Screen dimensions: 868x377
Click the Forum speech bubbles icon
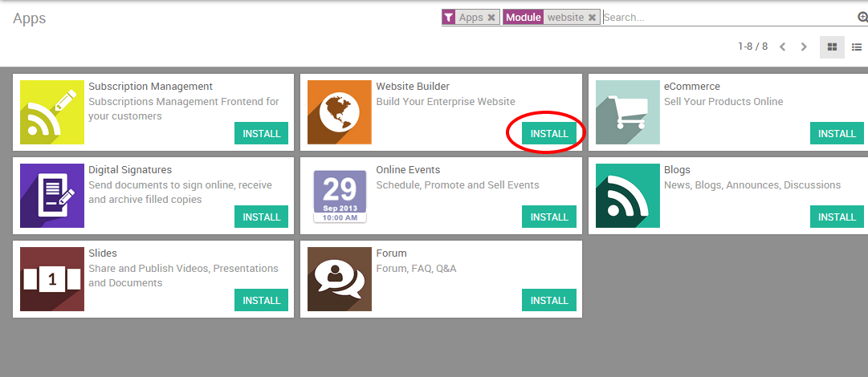[x=340, y=279]
